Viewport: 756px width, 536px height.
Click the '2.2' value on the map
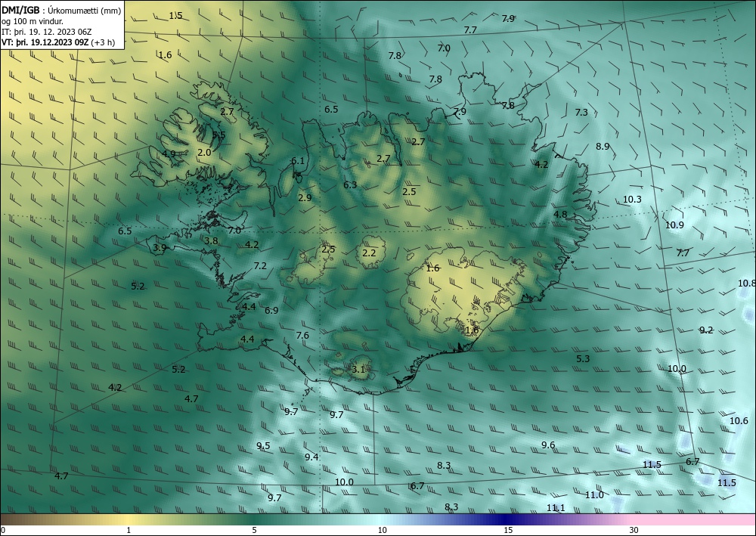pyautogui.click(x=369, y=253)
